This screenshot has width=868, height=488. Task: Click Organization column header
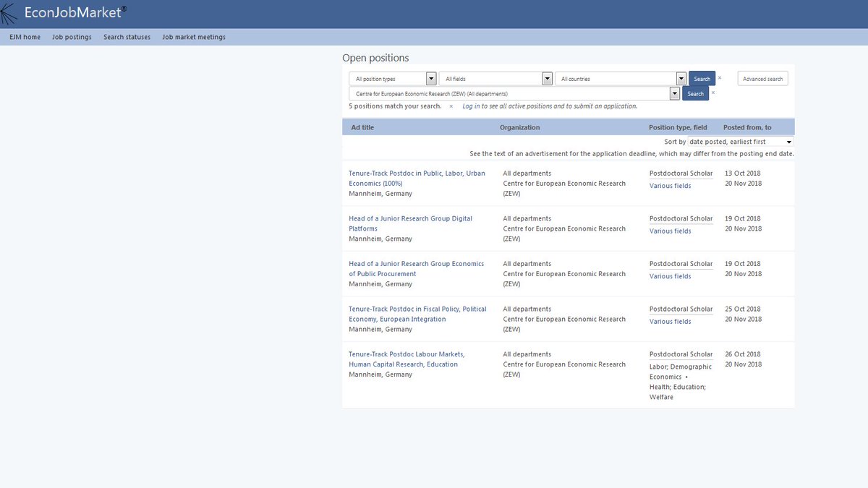(519, 127)
